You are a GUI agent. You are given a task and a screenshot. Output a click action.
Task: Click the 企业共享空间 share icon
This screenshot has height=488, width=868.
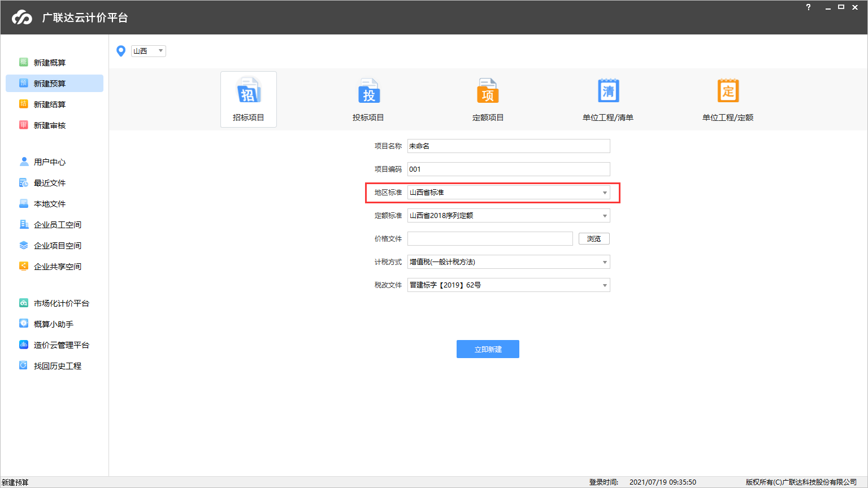24,266
